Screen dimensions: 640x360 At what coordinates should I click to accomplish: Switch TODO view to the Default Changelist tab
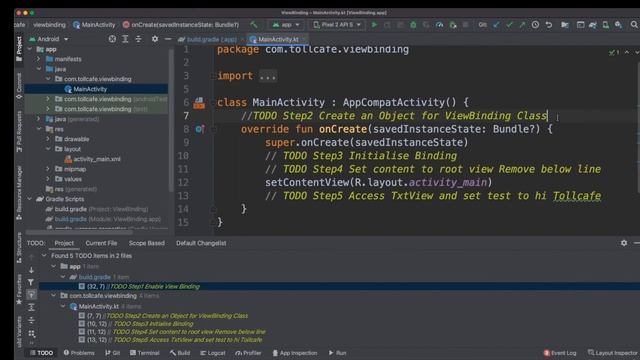click(x=201, y=243)
